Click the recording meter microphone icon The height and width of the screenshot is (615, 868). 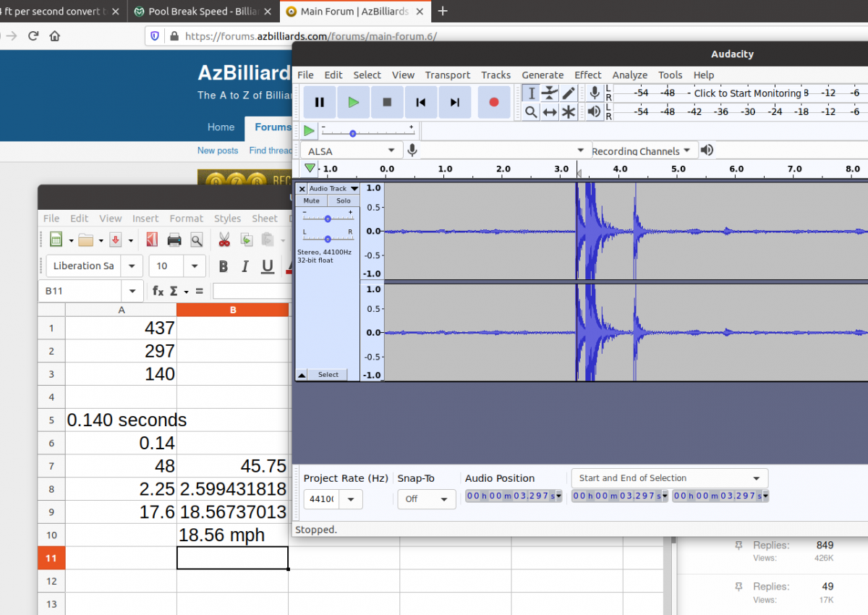[595, 93]
